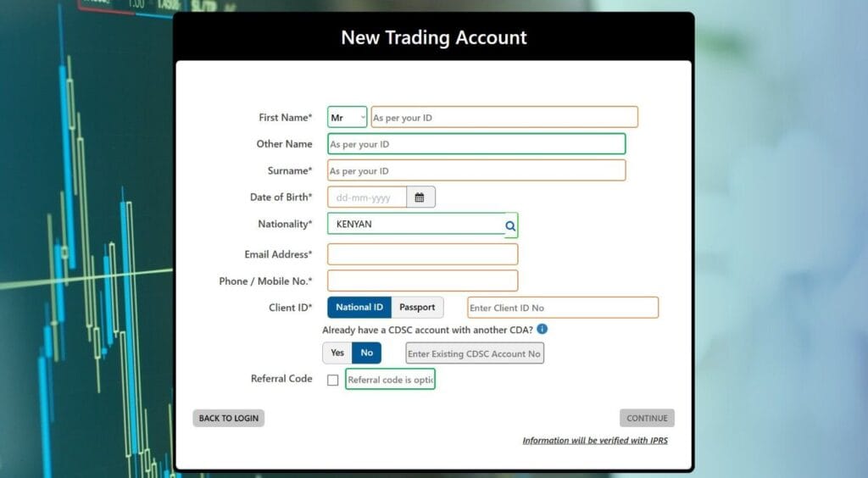The height and width of the screenshot is (478, 868).
Task: Choose National ID as client ID type
Action: pyautogui.click(x=359, y=308)
